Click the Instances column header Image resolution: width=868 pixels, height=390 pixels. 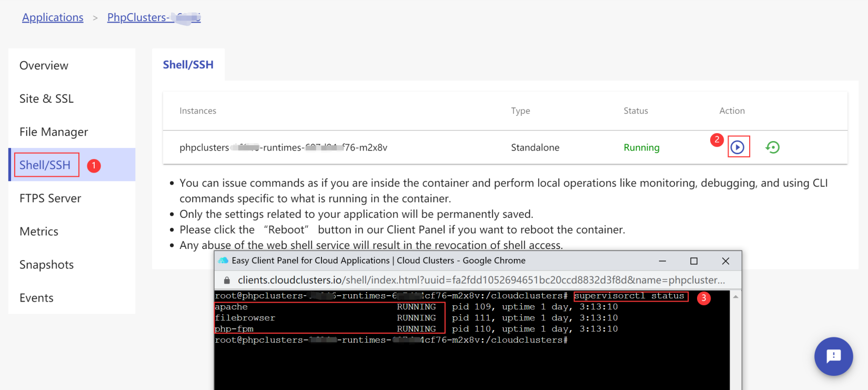pyautogui.click(x=198, y=111)
